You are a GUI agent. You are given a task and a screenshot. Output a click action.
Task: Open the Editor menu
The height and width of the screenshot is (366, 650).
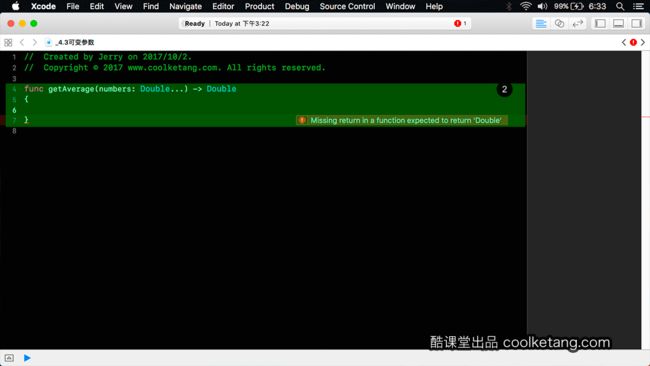223,6
